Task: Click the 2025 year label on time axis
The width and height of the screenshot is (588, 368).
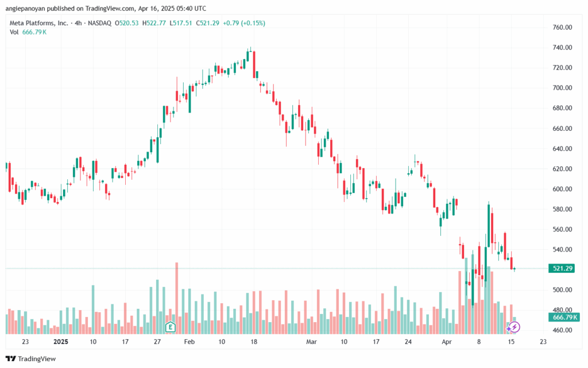Action: [x=61, y=342]
